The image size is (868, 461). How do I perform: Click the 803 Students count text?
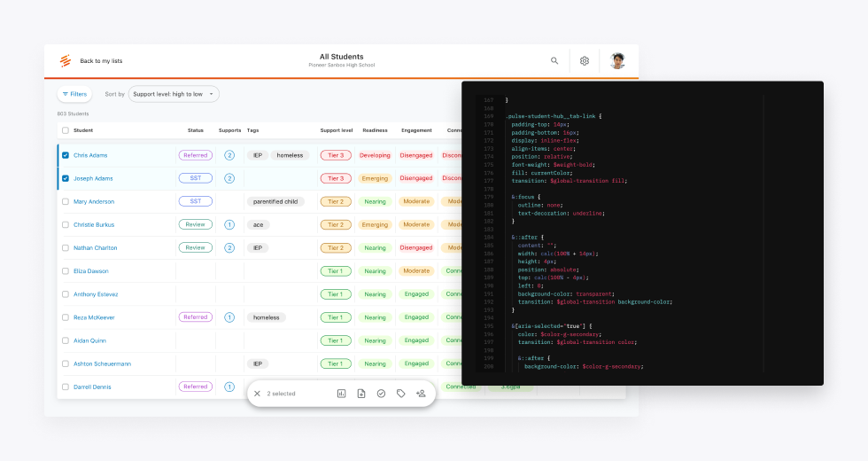[73, 113]
